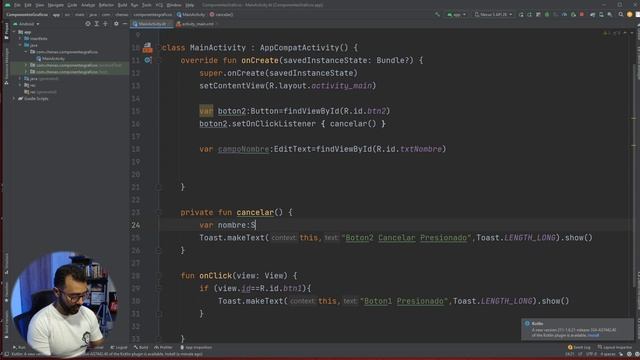This screenshot has height=360, width=640.
Task: Click 'boton2' variable on line 15
Action: coord(232,111)
